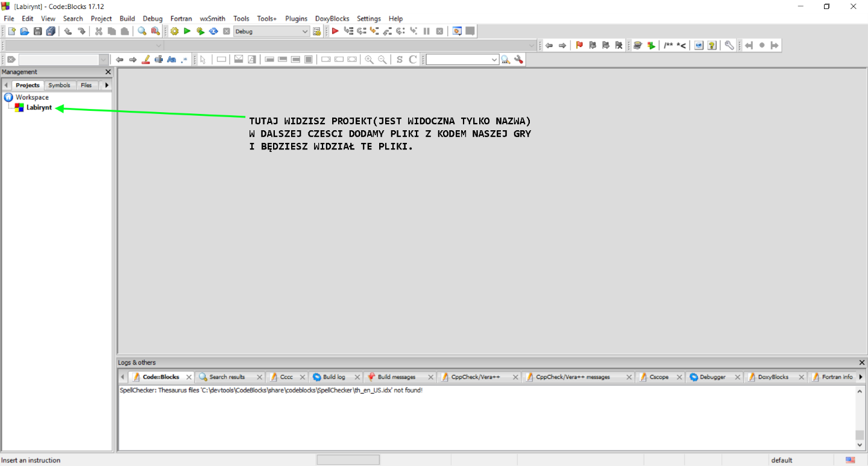The image size is (868, 466).
Task: Click the Build gear icon
Action: pyautogui.click(x=175, y=31)
